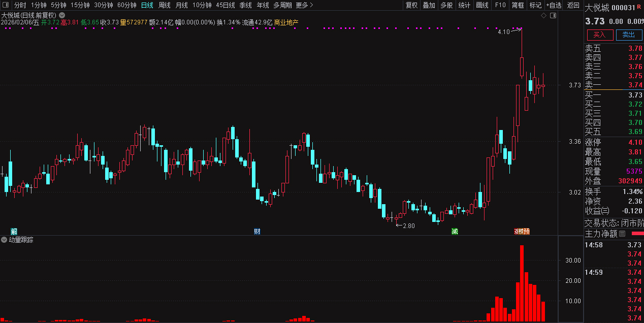Expand the 动量跟踪 indicator dropdown
The width and height of the screenshot is (644, 323).
pyautogui.click(x=4, y=240)
